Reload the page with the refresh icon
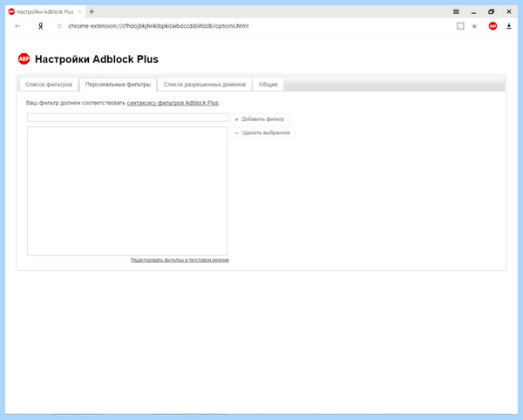This screenshot has height=420, width=523. (x=59, y=26)
